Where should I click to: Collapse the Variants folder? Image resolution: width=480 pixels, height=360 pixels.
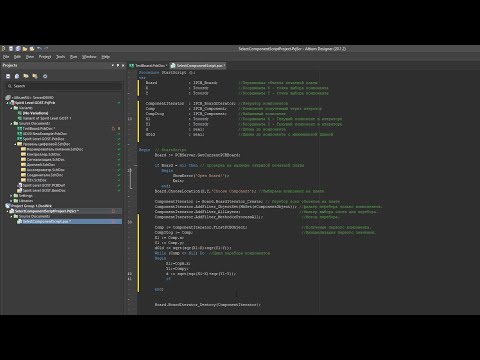(x=11, y=108)
